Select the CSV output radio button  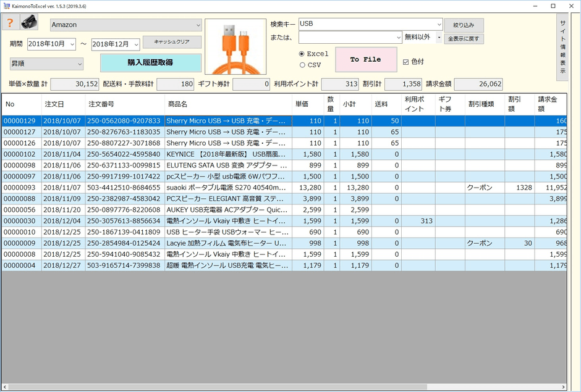[302, 65]
